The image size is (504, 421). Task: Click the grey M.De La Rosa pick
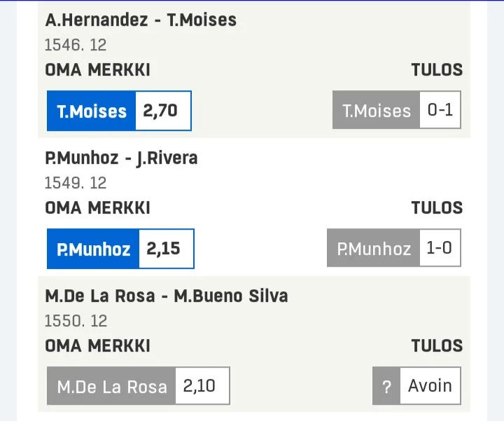tap(111, 386)
